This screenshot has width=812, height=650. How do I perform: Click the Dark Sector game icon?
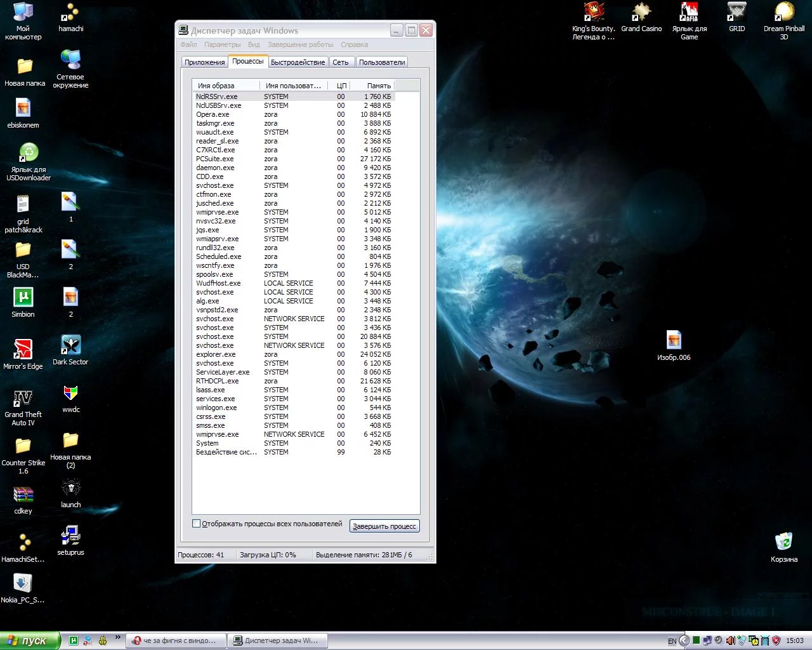[x=70, y=345]
